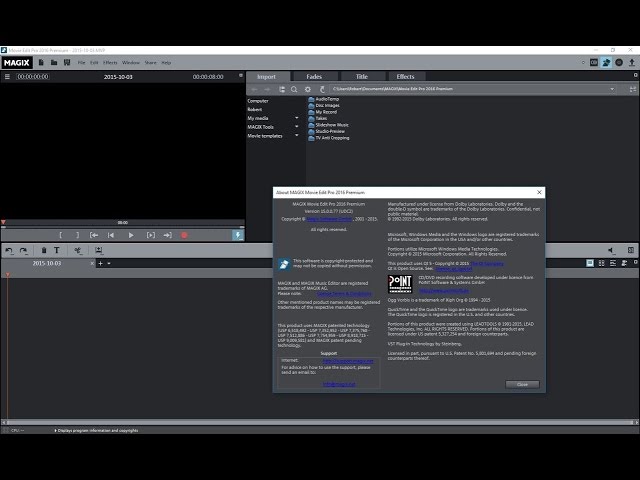This screenshot has height=480, width=640.
Task: Open the Help menu
Action: [x=166, y=63]
